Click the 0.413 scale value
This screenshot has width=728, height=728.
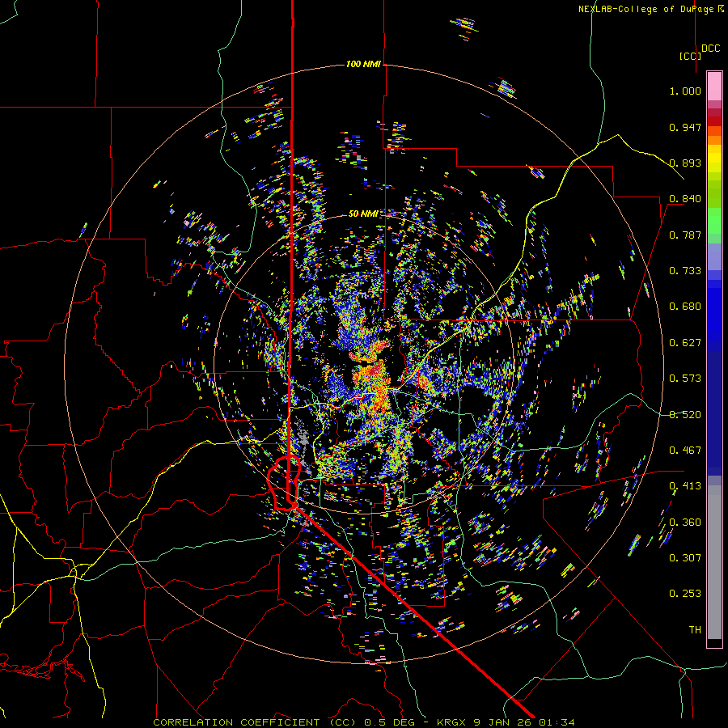click(685, 486)
